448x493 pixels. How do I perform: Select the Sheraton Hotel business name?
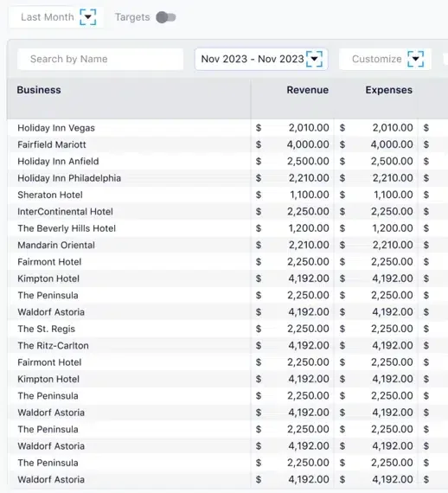(x=50, y=195)
